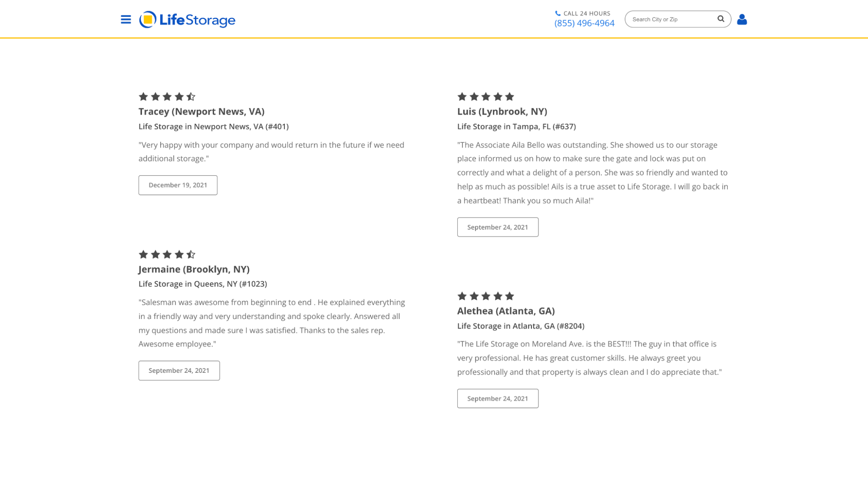Call the (855) 496-4964 phone number
Viewport: 868px width, 477px height.
tap(584, 23)
